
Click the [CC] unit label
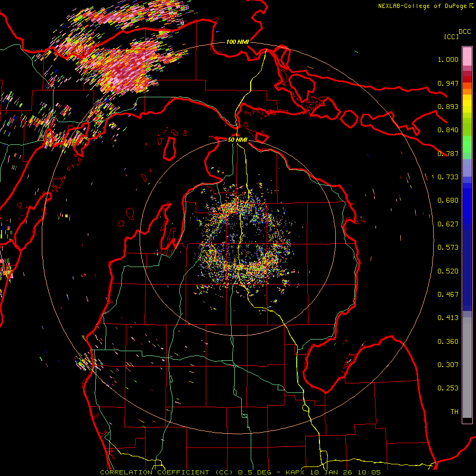451,36
